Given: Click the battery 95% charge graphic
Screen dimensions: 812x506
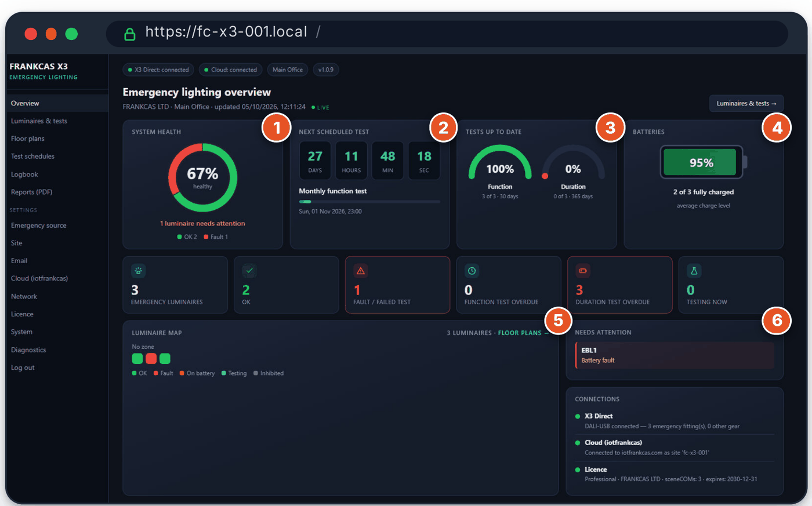Looking at the screenshot, I should [x=704, y=162].
